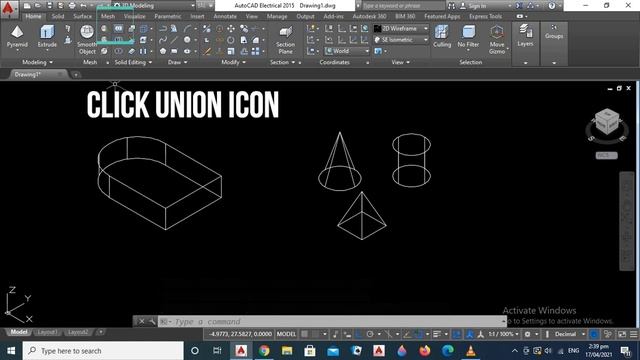Click the Undo arrow in quick access toolbar

pos(83,6)
